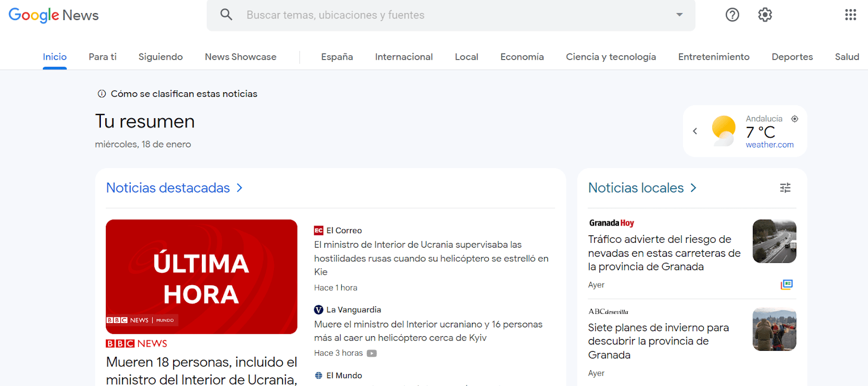Open the Salud tab
868x386 pixels.
click(847, 56)
